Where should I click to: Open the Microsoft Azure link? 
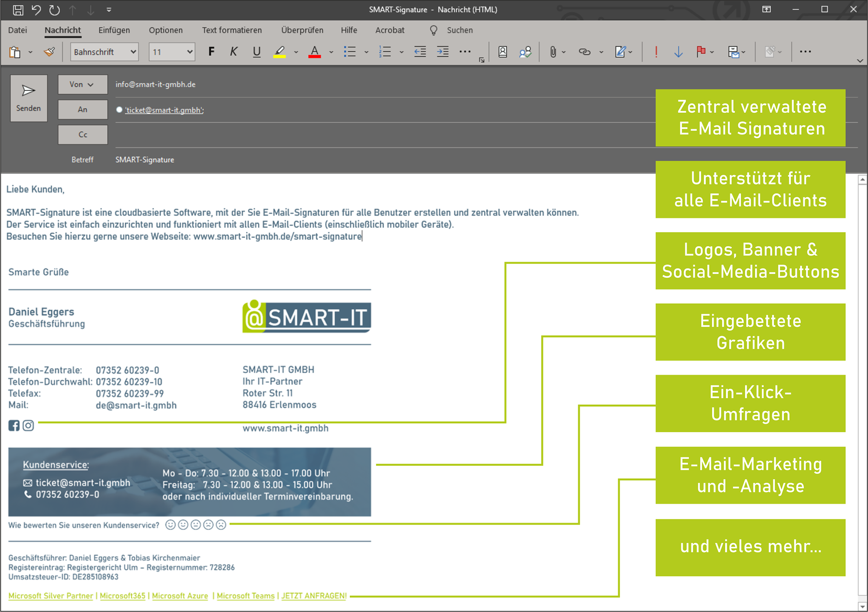click(x=180, y=596)
